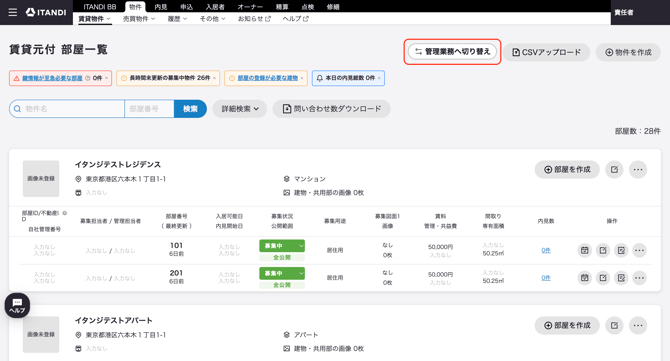The width and height of the screenshot is (670, 361).
Task: Switch to the オーナー tab
Action: [x=250, y=7]
